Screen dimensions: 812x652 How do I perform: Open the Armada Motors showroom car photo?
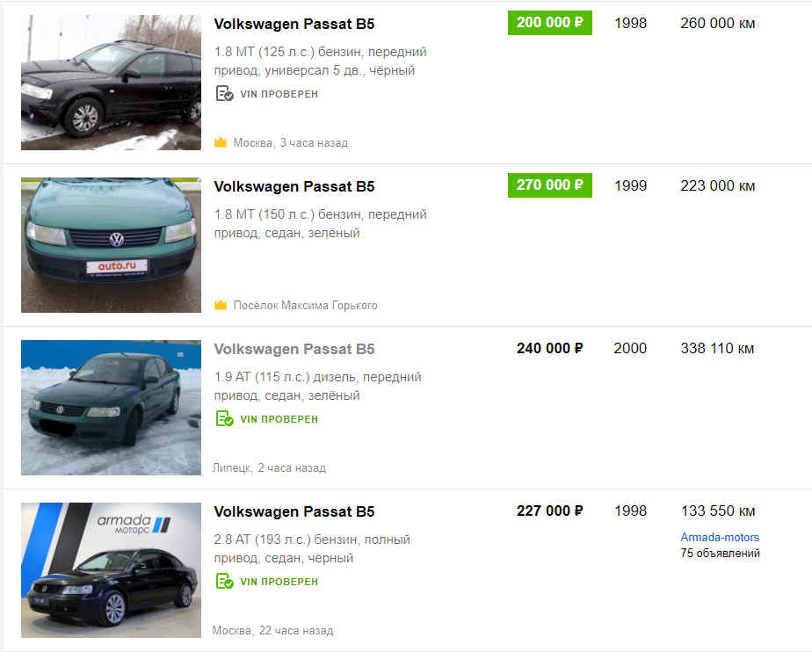[111, 570]
